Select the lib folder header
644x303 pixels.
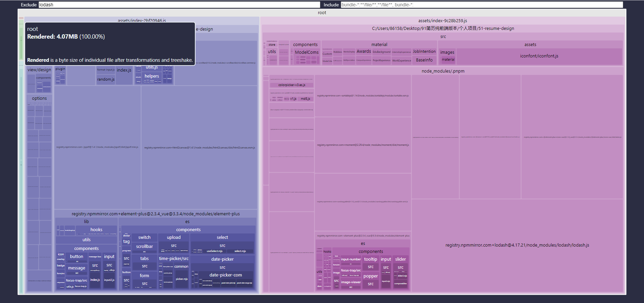click(87, 222)
